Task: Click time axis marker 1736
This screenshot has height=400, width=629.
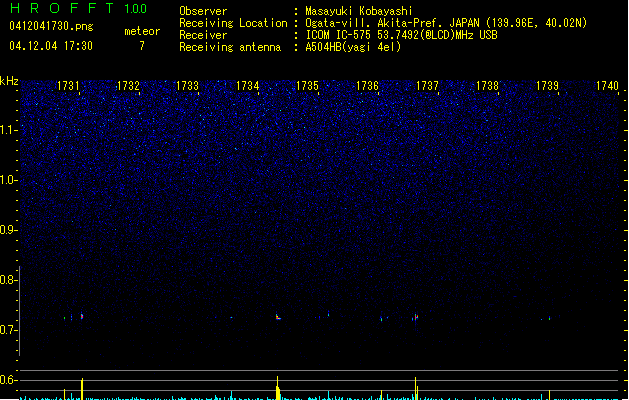Action: tap(367, 86)
